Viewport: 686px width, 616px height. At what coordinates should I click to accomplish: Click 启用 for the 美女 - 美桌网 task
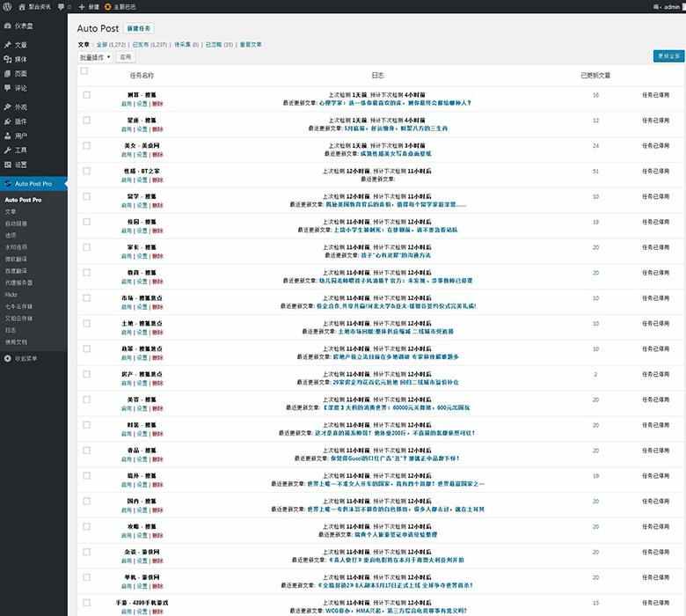coord(127,155)
